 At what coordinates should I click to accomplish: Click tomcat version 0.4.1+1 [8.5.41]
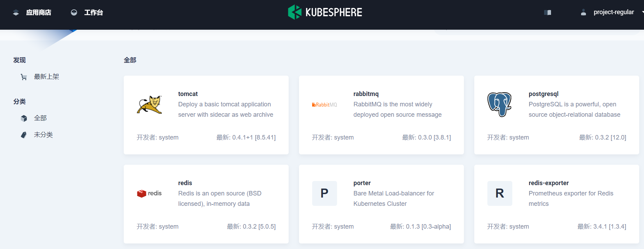click(x=246, y=137)
